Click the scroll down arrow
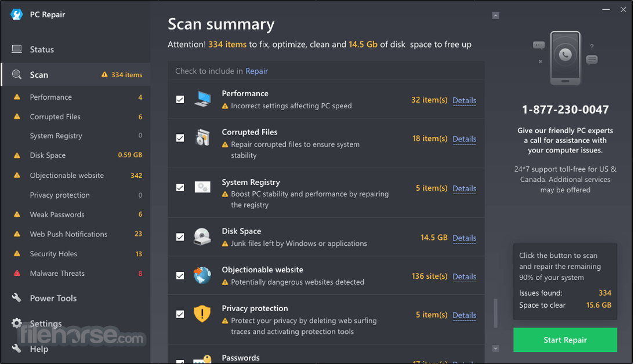The image size is (638, 364). coord(495,348)
